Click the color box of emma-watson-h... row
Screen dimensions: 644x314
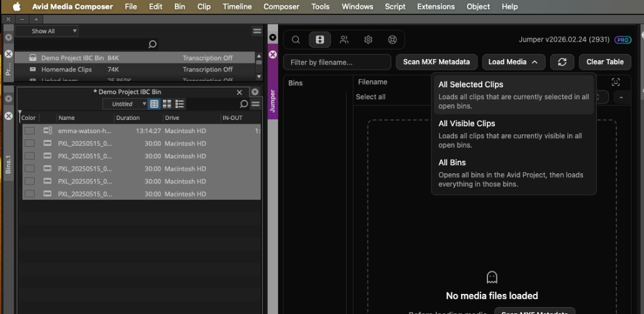(29, 131)
